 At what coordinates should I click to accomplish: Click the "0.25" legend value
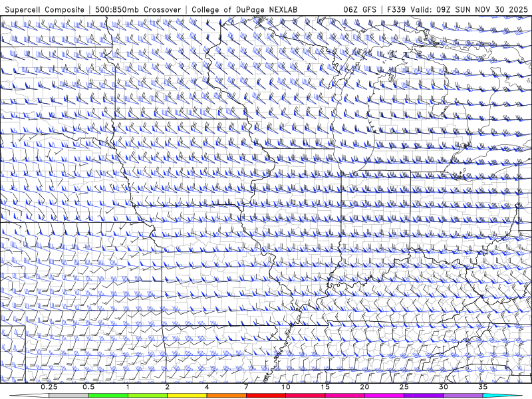49,387
